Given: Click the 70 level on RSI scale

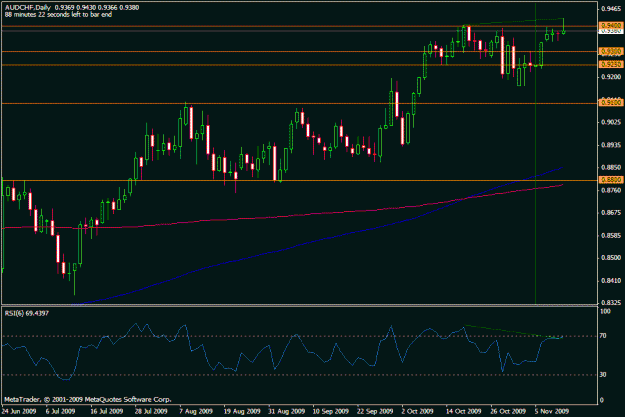Looking at the screenshot, I should click(603, 336).
